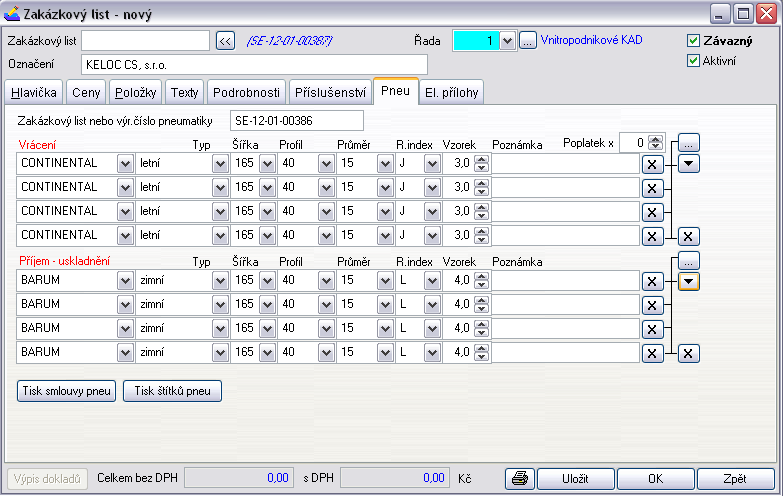Expand first CONTINENTAL brand dropdown

[x=125, y=163]
